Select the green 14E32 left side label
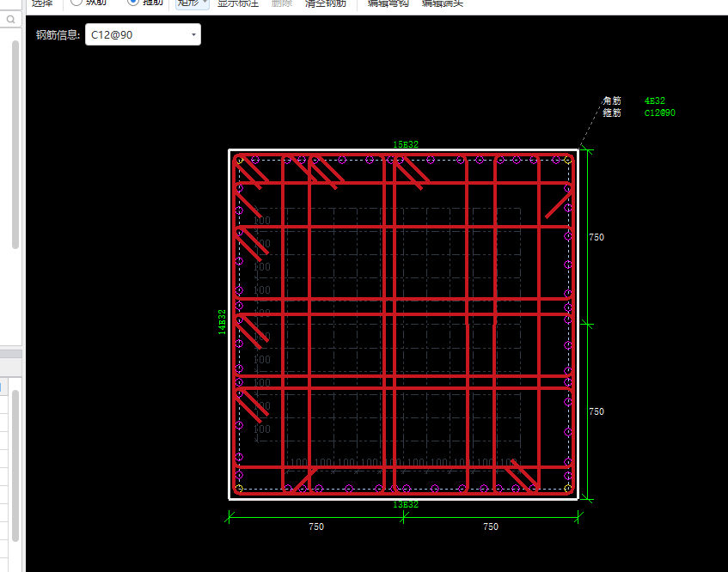The width and height of the screenshot is (728, 572). pos(222,322)
